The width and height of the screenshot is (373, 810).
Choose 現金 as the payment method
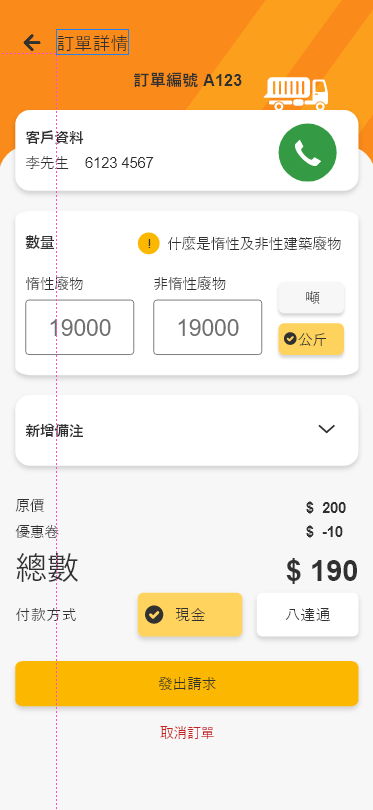coord(190,615)
